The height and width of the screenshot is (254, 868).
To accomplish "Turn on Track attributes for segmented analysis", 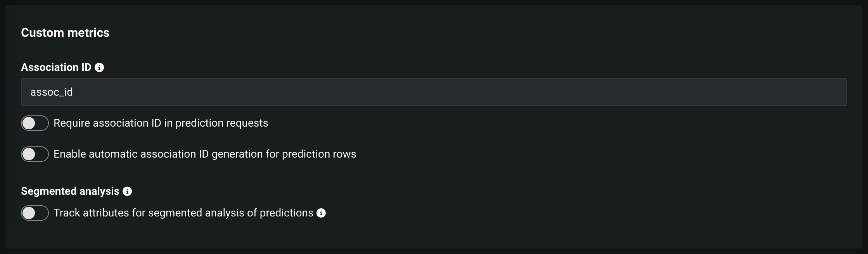I will [35, 213].
